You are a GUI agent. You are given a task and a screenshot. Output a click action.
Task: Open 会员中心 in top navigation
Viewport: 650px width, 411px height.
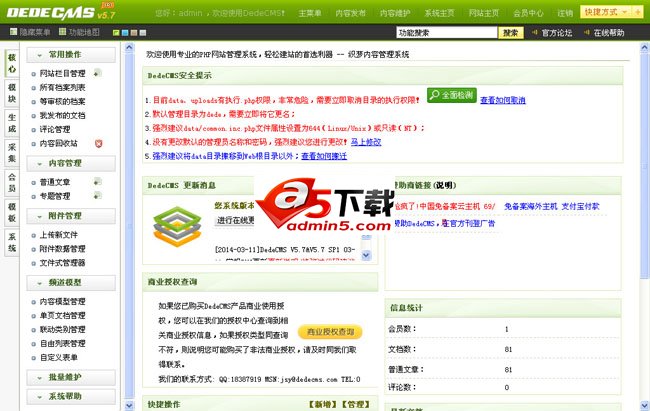coord(528,13)
